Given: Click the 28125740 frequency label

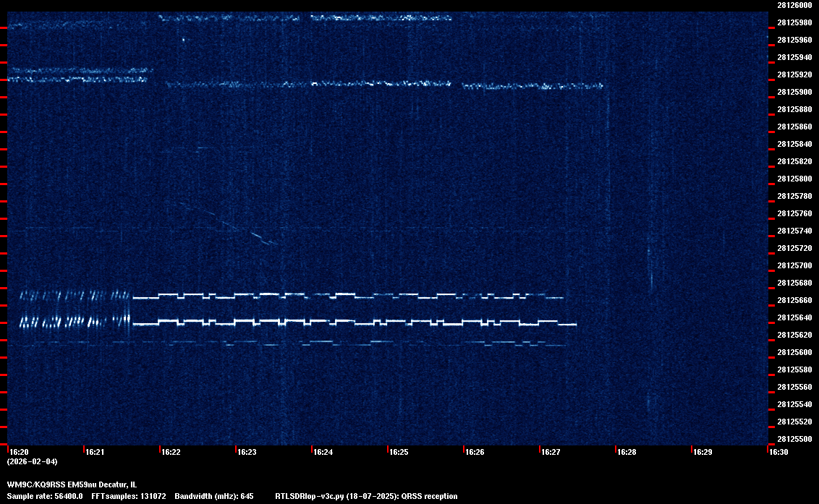Looking at the screenshot, I should click(794, 231).
